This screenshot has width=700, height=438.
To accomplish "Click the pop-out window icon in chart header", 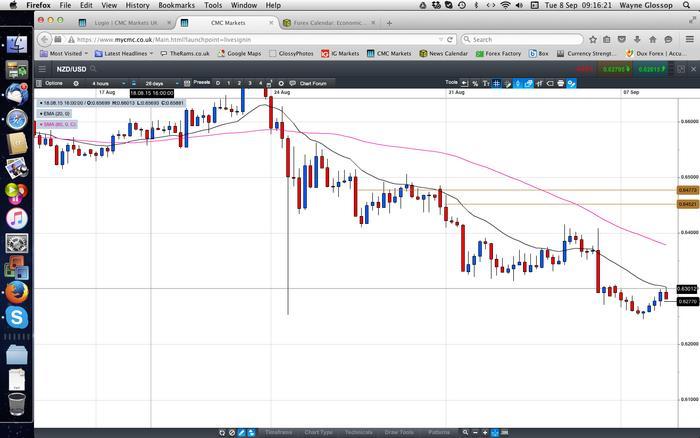I will (x=681, y=69).
